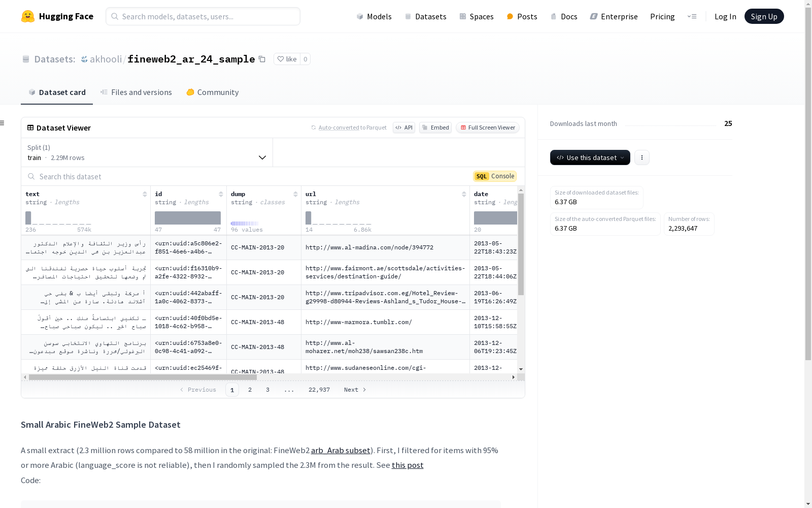Screen dimensions: 812x508
Task: Open the arb_Arab subset link
Action: (x=341, y=450)
